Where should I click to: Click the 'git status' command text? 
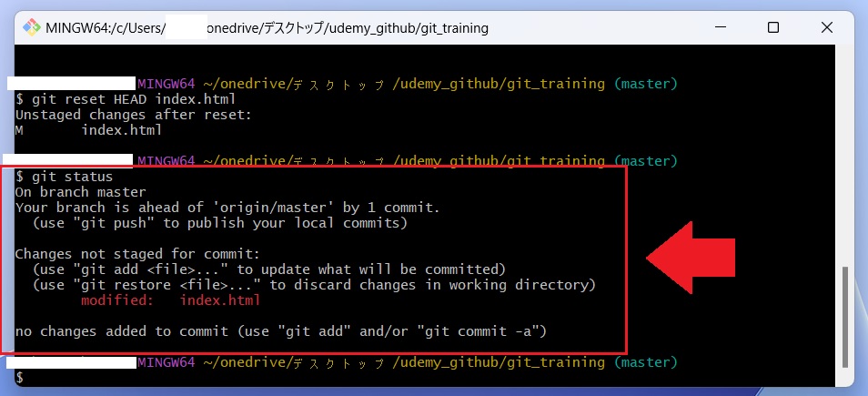pos(72,177)
